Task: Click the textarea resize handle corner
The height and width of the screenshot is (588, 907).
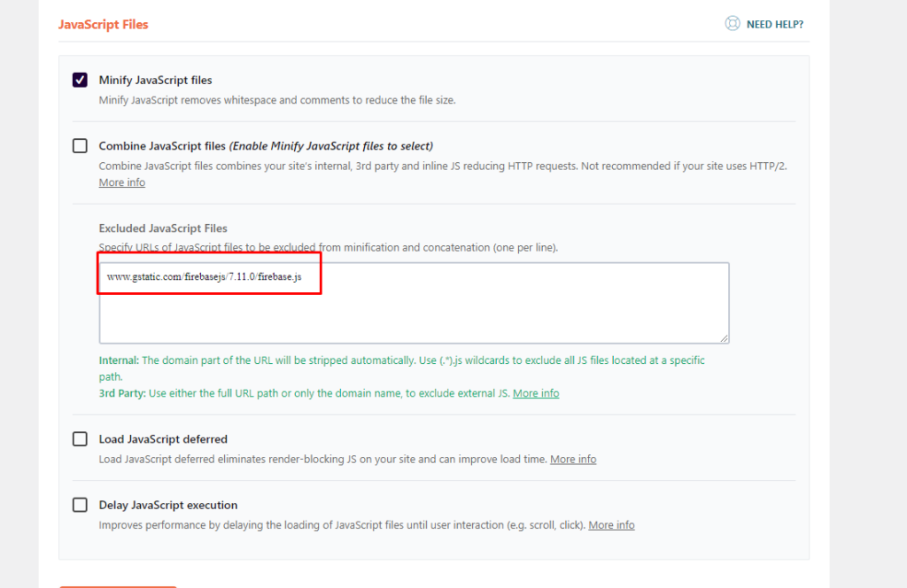Action: (724, 338)
